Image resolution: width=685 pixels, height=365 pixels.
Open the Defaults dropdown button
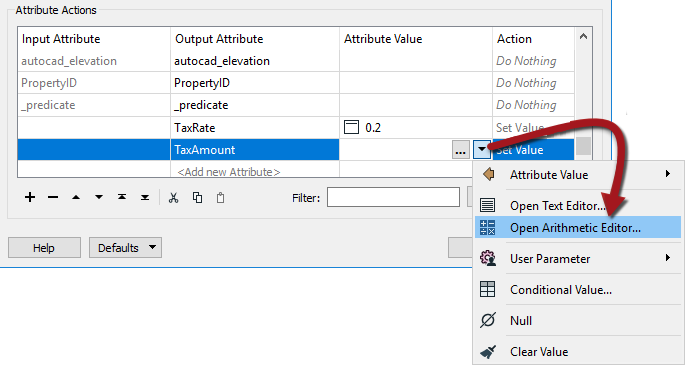(125, 248)
